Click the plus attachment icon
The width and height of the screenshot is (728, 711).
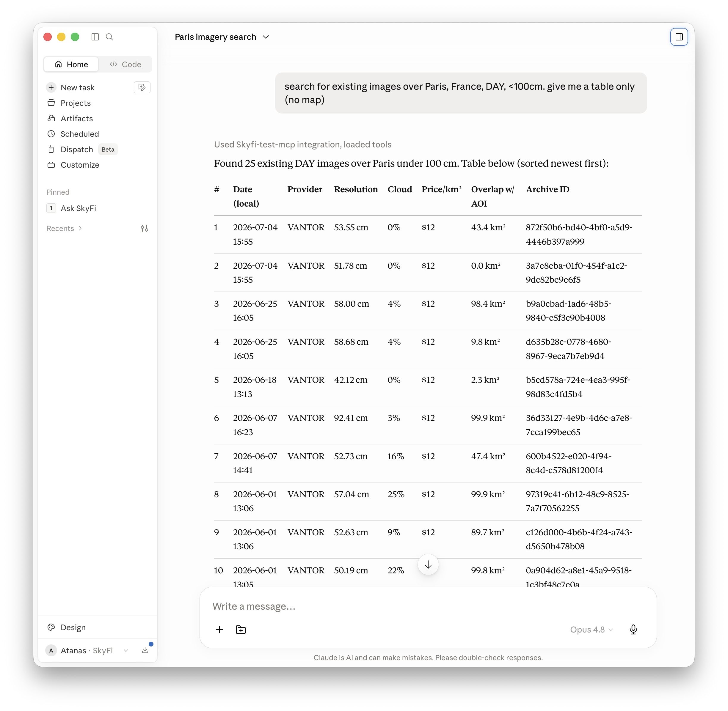coord(219,629)
